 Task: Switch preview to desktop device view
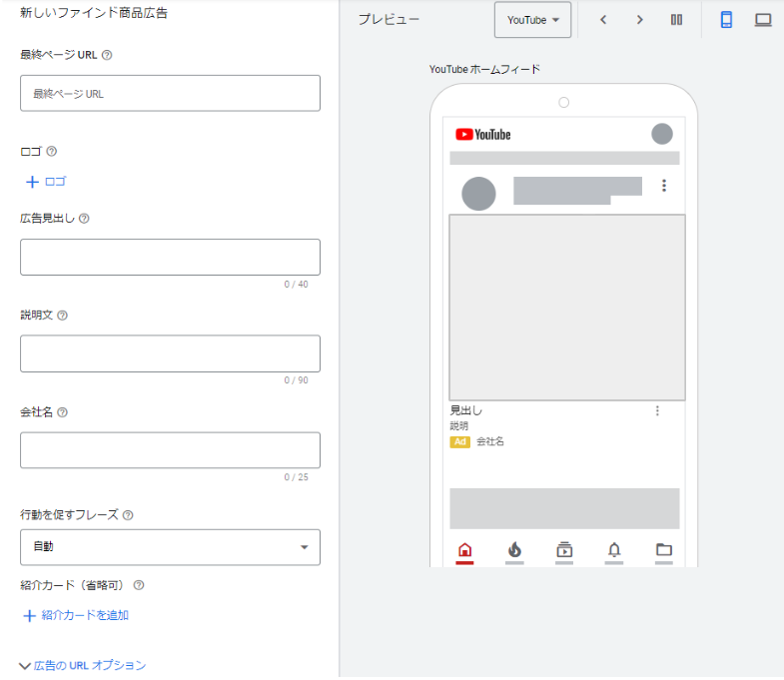[x=763, y=20]
